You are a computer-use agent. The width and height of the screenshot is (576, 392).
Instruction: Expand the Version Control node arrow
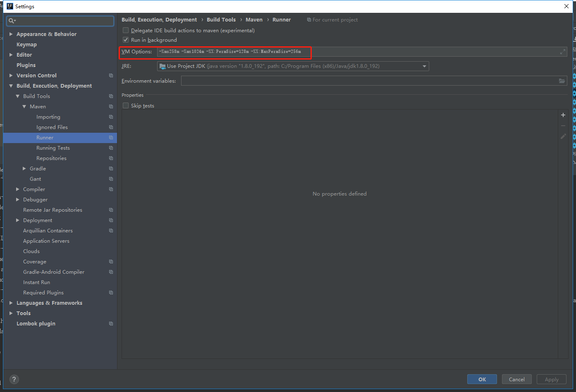click(x=11, y=75)
